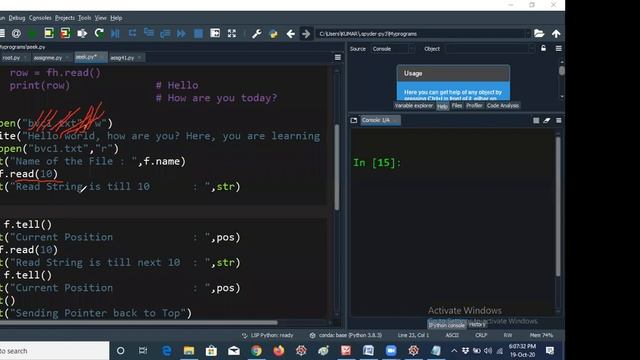Screen dimensions: 640x360
Task: Click conda: base (Python 3.8.3) status
Action: point(346,336)
